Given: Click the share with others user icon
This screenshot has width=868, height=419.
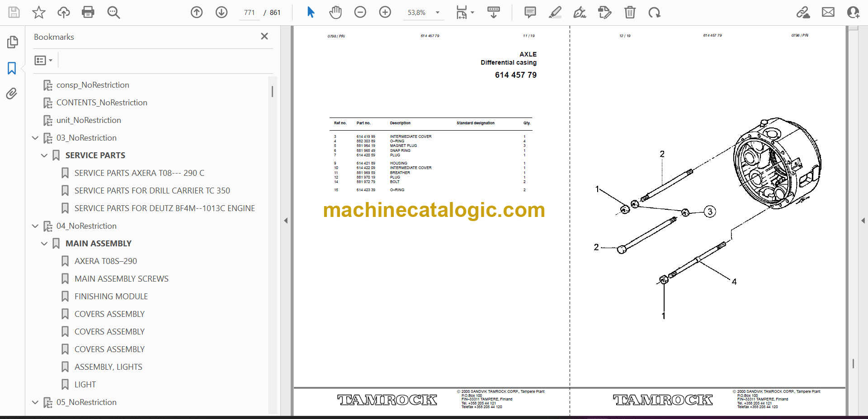Looking at the screenshot, I should [853, 12].
